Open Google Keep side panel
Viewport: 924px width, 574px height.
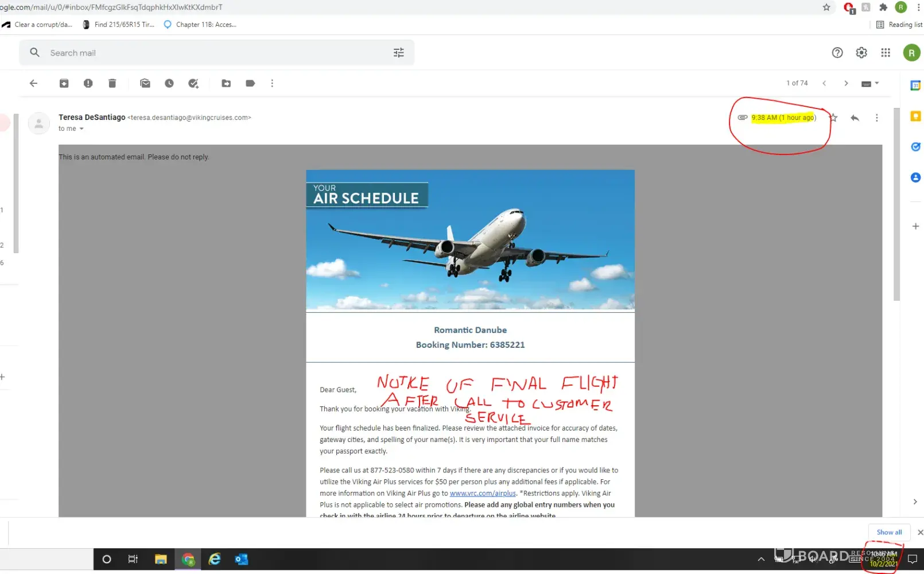click(x=915, y=117)
